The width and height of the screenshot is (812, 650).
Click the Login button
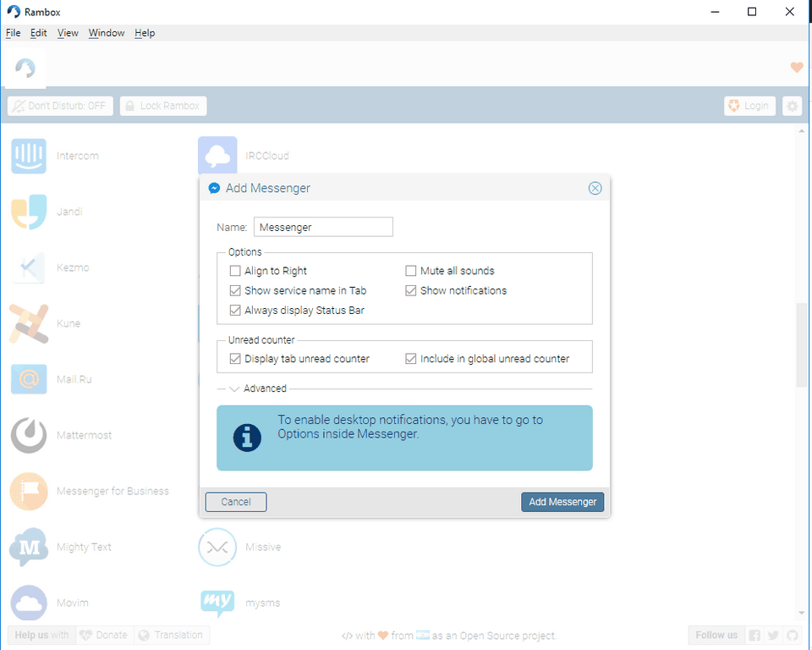749,106
